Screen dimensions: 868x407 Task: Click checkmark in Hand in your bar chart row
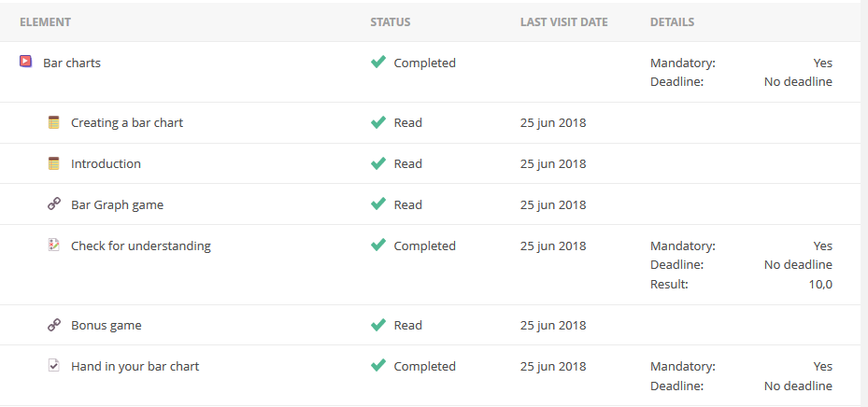[378, 366]
